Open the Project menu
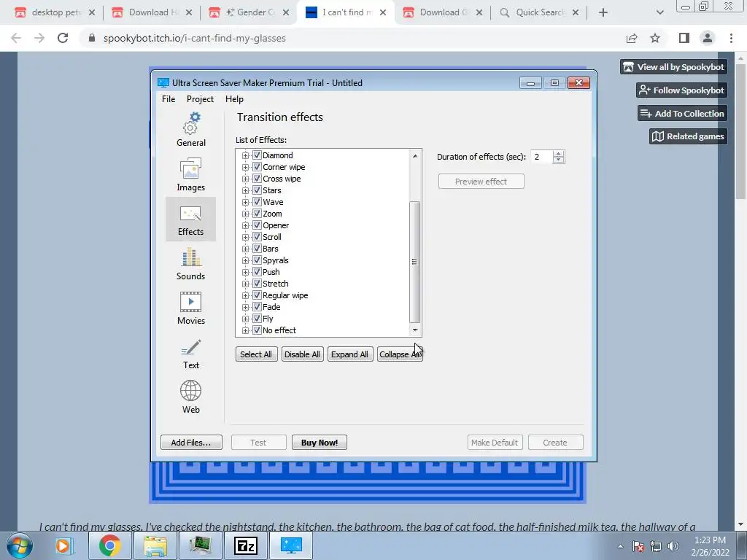The image size is (747, 560). pos(200,99)
